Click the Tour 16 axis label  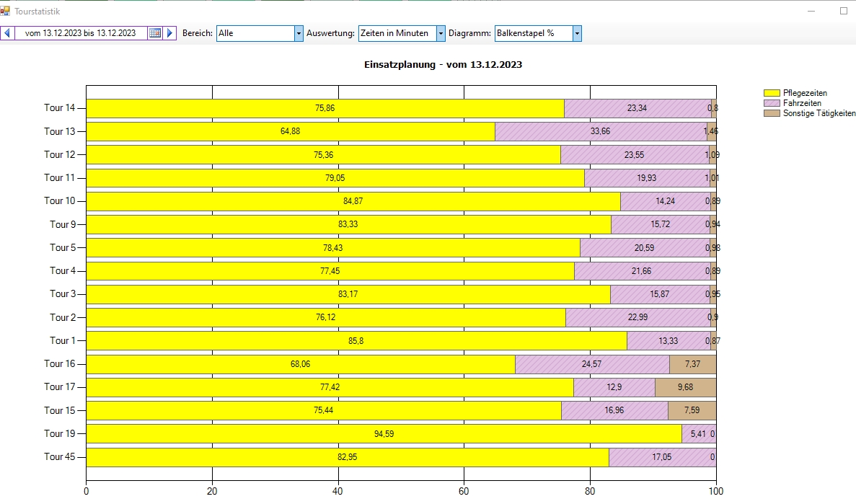click(x=59, y=364)
